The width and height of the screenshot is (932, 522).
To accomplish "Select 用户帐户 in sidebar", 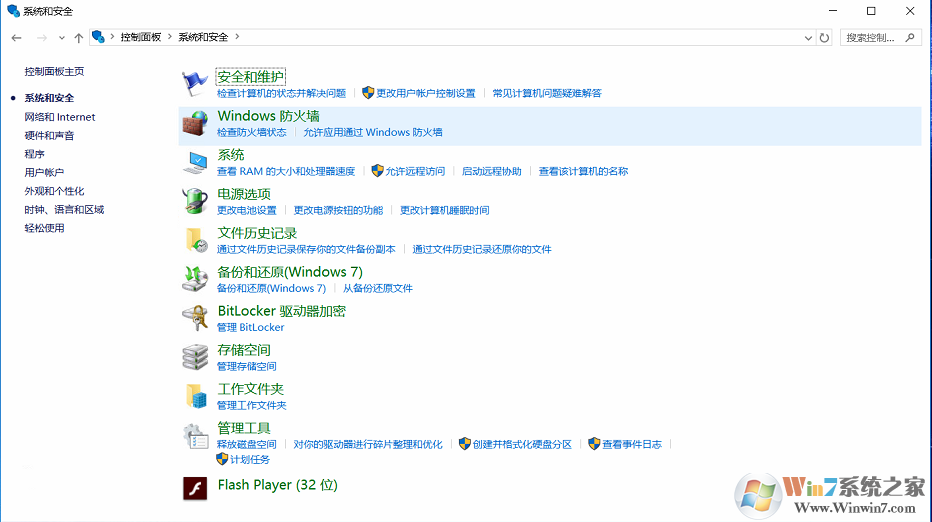I will (x=44, y=172).
